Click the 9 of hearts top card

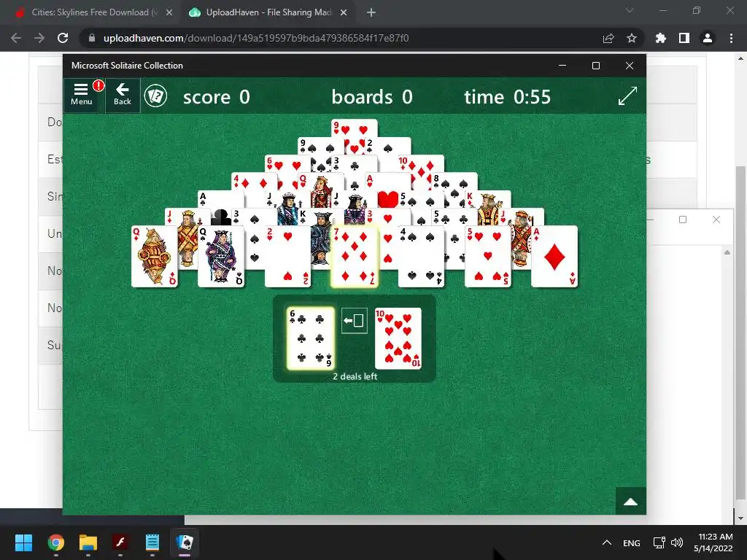coord(355,128)
